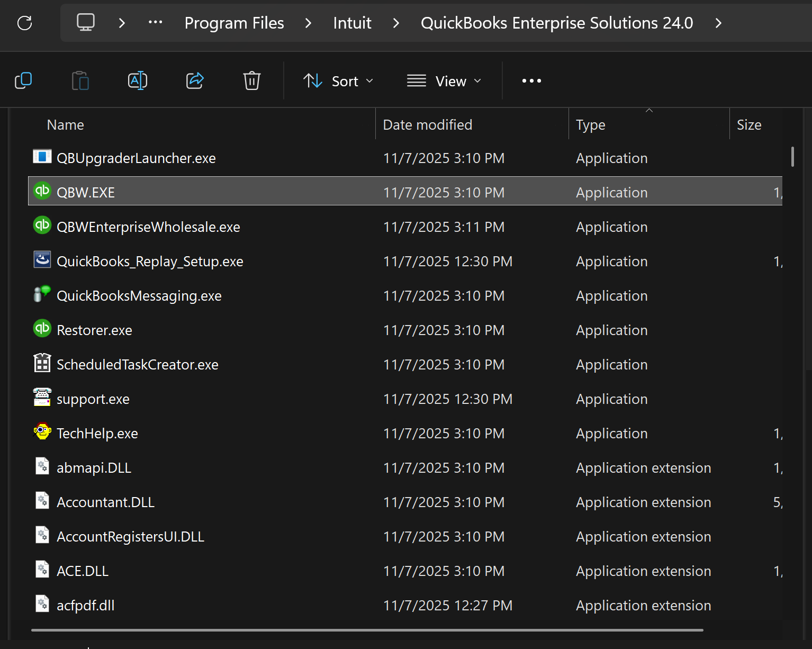The height and width of the screenshot is (649, 812).
Task: Click the horizontal scrollbar
Action: [367, 630]
